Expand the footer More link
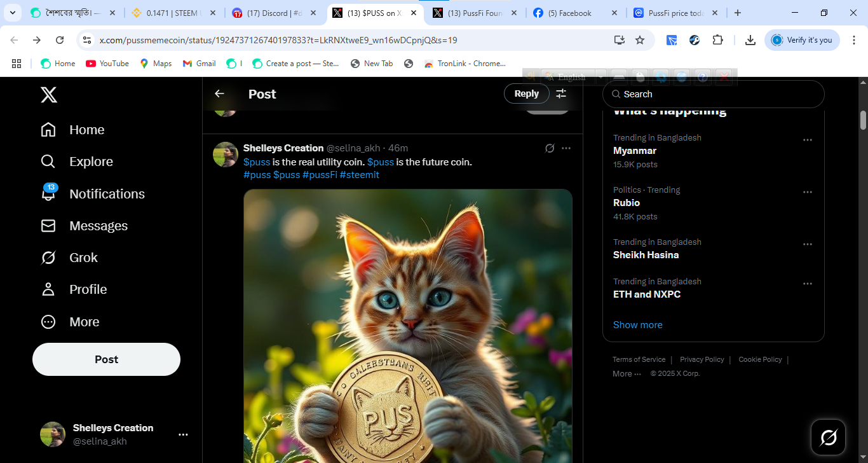Image resolution: width=868 pixels, height=463 pixels. click(627, 374)
